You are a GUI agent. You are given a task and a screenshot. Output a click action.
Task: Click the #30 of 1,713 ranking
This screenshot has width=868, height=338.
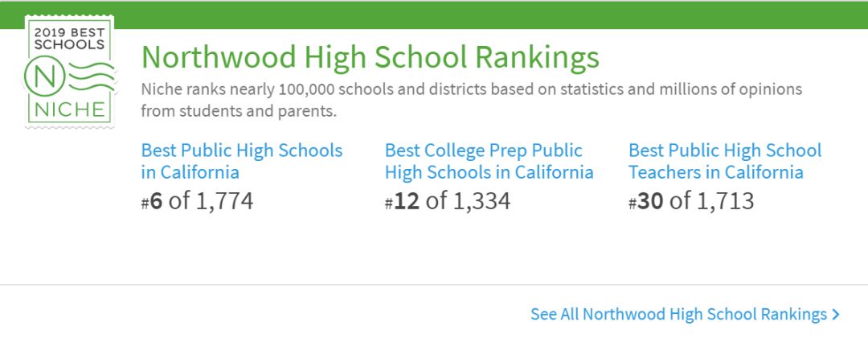tap(691, 201)
